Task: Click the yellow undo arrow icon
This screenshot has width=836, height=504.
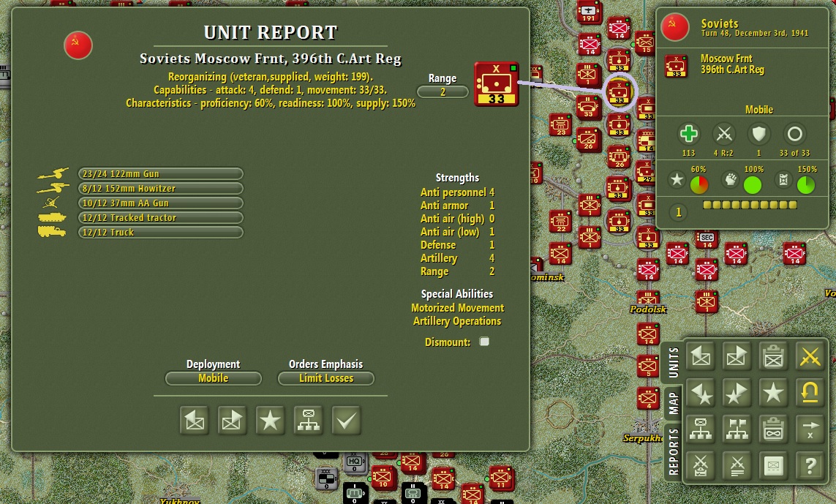Action: pos(810,393)
